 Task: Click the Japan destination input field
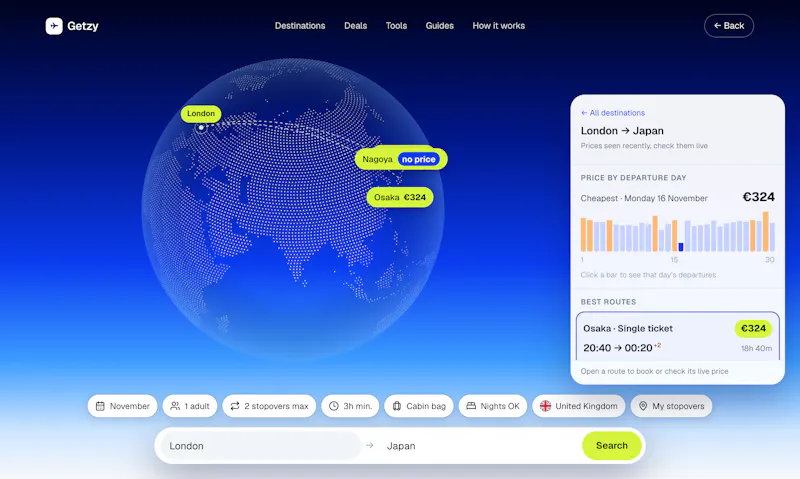[x=480, y=446]
